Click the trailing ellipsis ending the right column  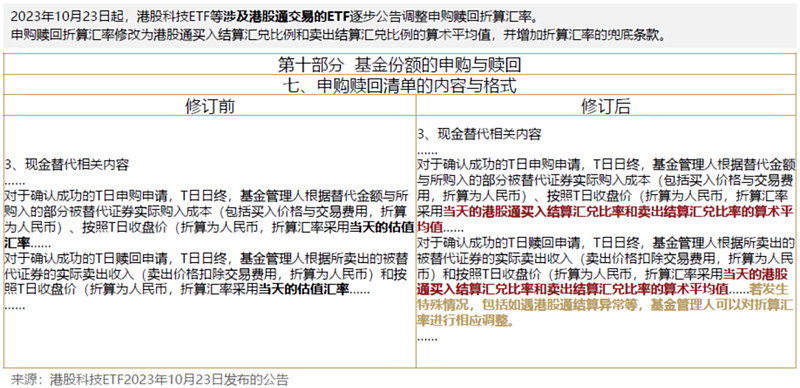tap(427, 338)
